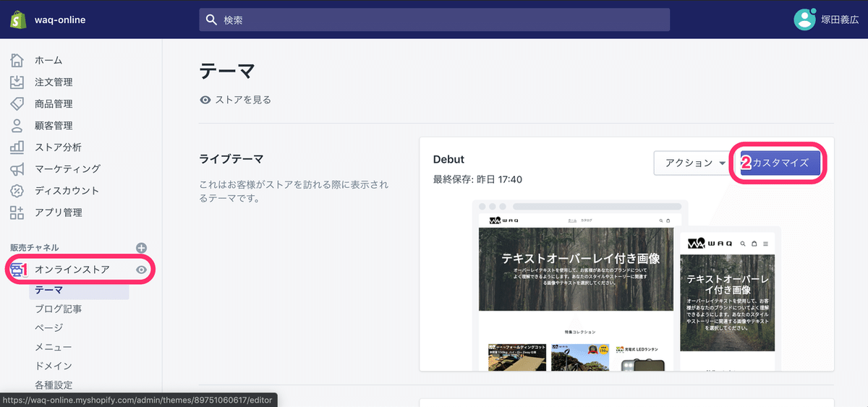Click the ストアを見る link

(243, 100)
